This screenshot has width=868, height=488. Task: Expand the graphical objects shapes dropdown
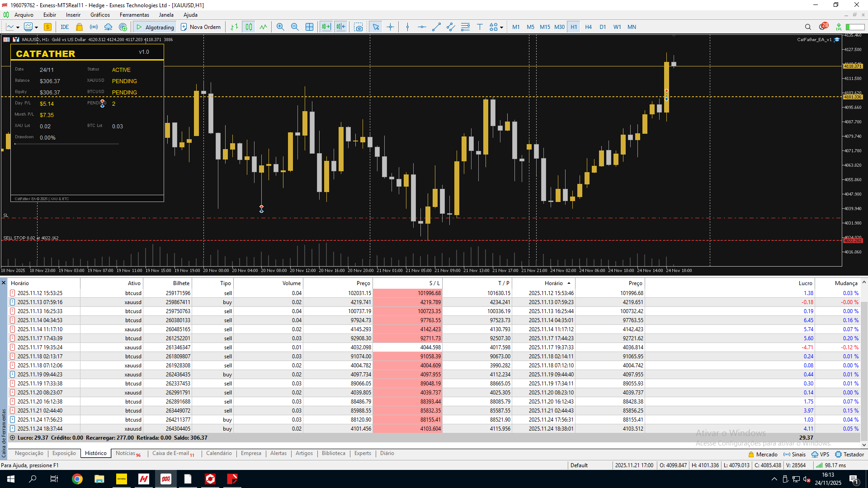(501, 28)
